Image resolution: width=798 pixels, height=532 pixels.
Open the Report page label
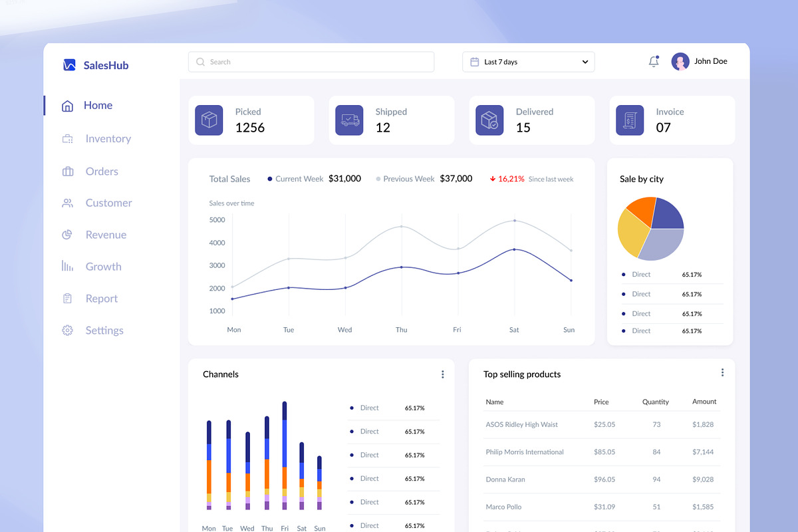tap(101, 299)
